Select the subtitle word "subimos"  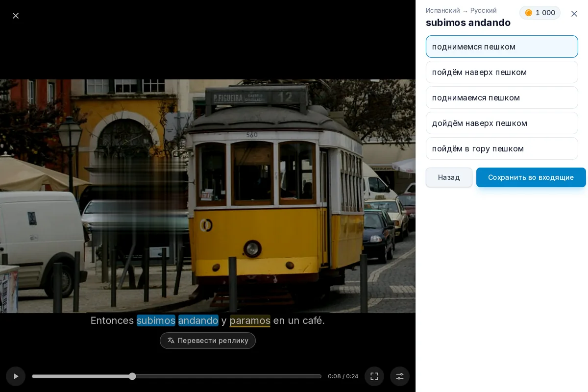pyautogui.click(x=156, y=320)
